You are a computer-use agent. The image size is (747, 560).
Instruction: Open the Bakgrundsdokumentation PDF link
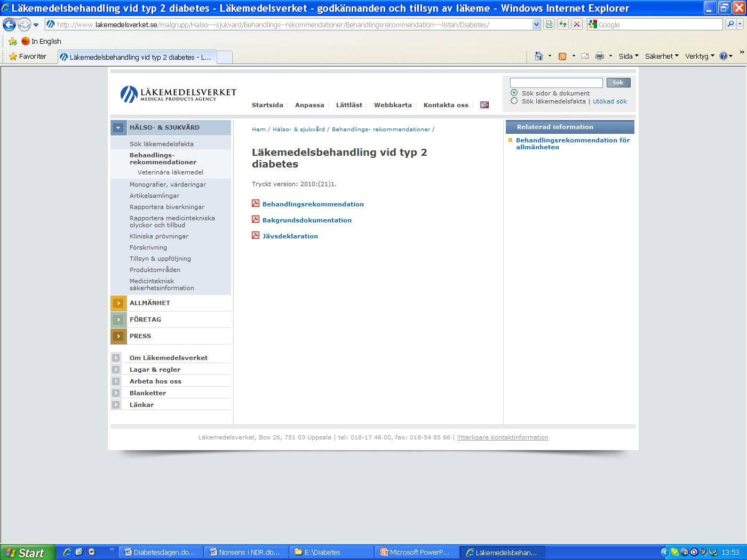click(307, 220)
